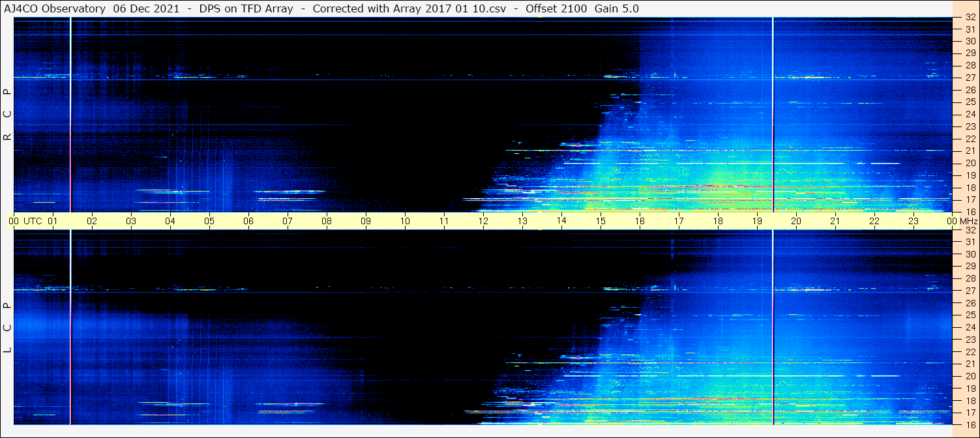Click the 18 MHz label on LCP scale
This screenshot has width=980, height=438.
970,400
